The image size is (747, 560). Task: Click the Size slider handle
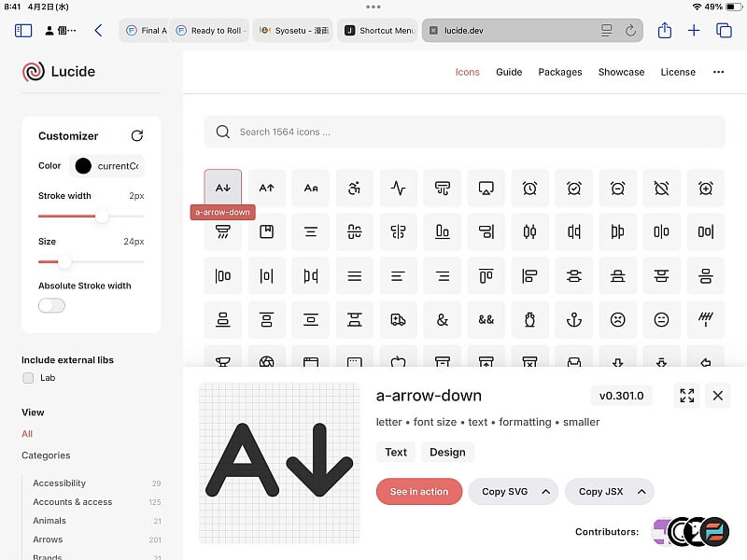click(x=64, y=262)
